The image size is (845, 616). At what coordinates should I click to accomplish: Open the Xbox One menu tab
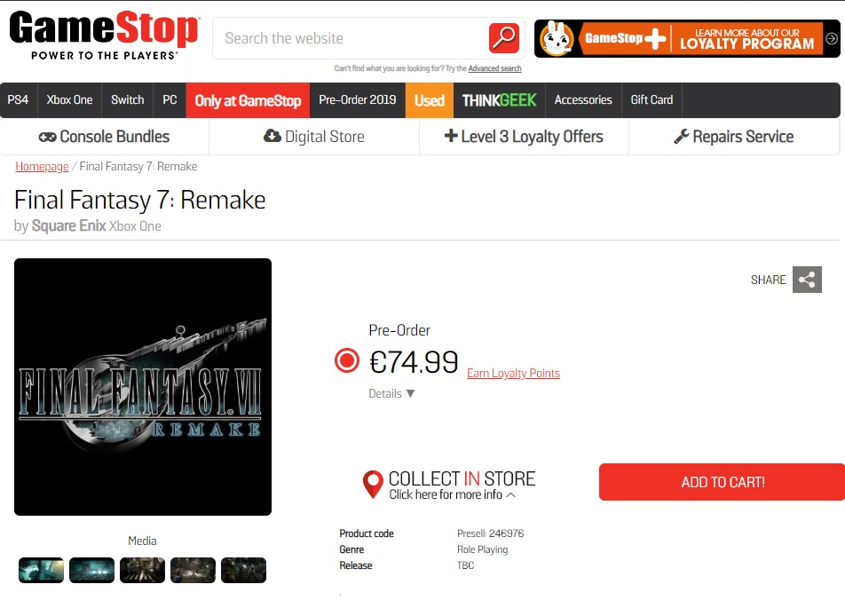[69, 99]
